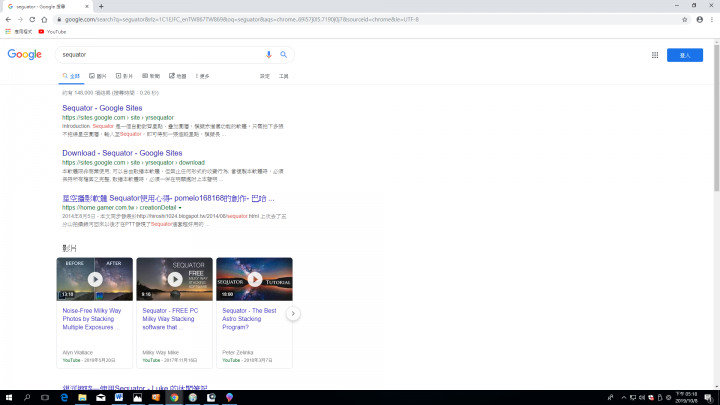Play the Sequator Tutorial video thumbnail
This screenshot has width=720, height=405.
click(254, 279)
